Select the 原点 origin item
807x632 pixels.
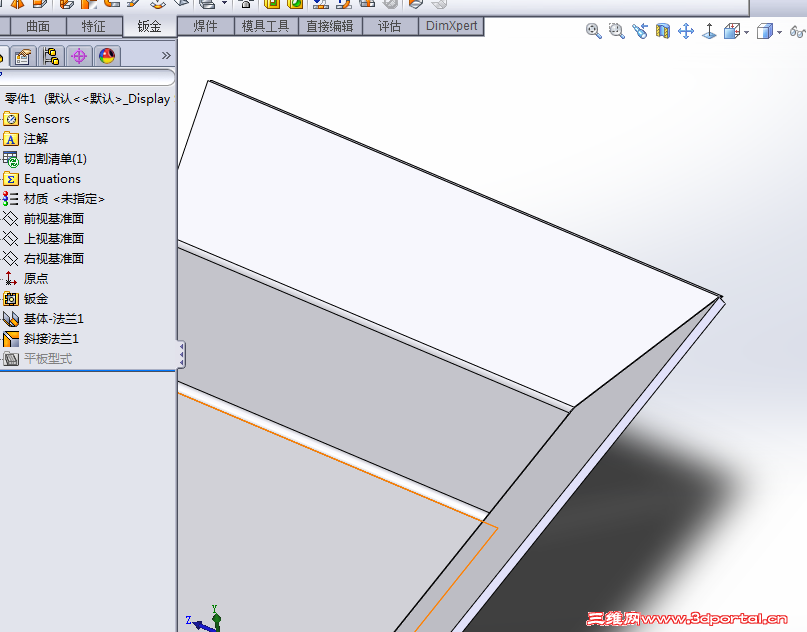(26, 279)
